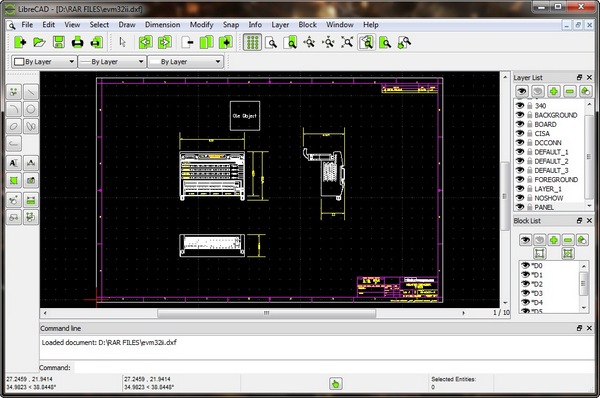Image resolution: width=600 pixels, height=398 pixels.
Task: Click the Previous View zoom icon
Action: point(366,42)
